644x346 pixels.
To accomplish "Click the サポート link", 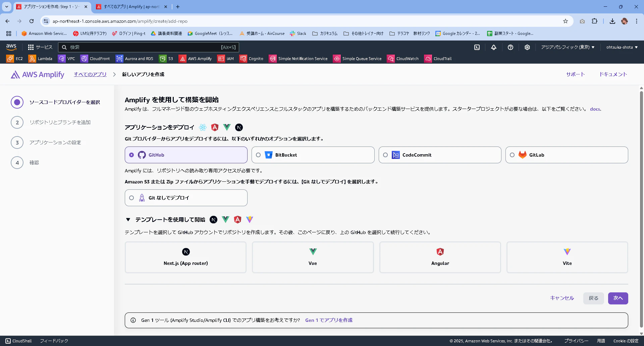I will tap(576, 74).
